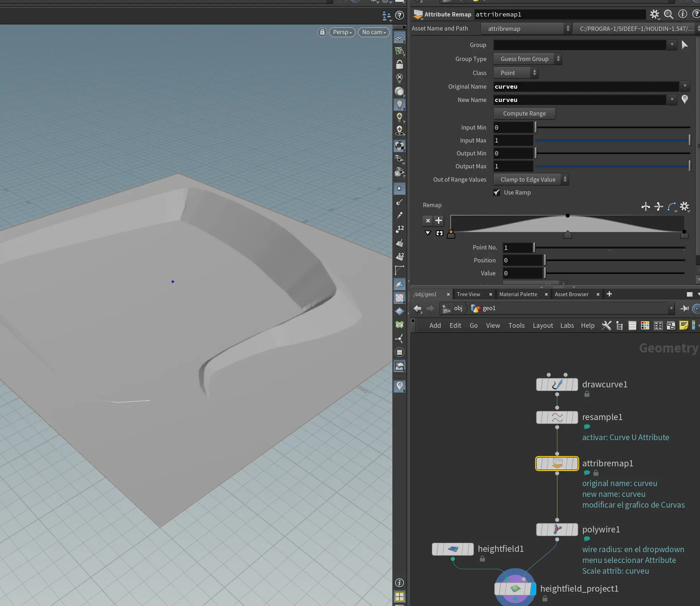Viewport: 700px width, 606px height.
Task: Open the node info icon in the parameter header
Action: 682,14
